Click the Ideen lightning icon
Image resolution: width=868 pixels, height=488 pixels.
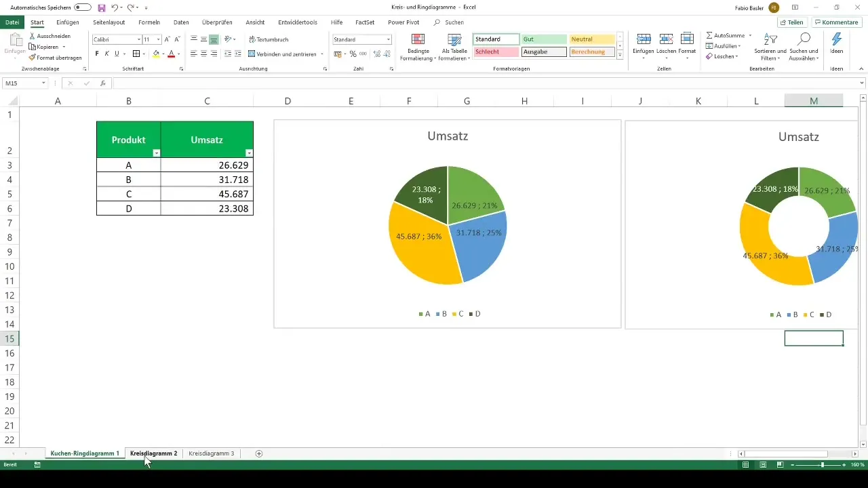click(837, 39)
